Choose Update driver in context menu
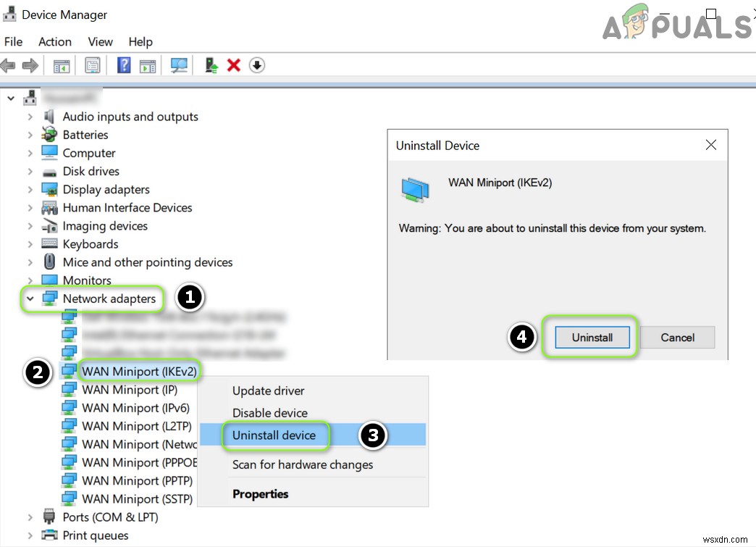The image size is (756, 547). (x=313, y=391)
